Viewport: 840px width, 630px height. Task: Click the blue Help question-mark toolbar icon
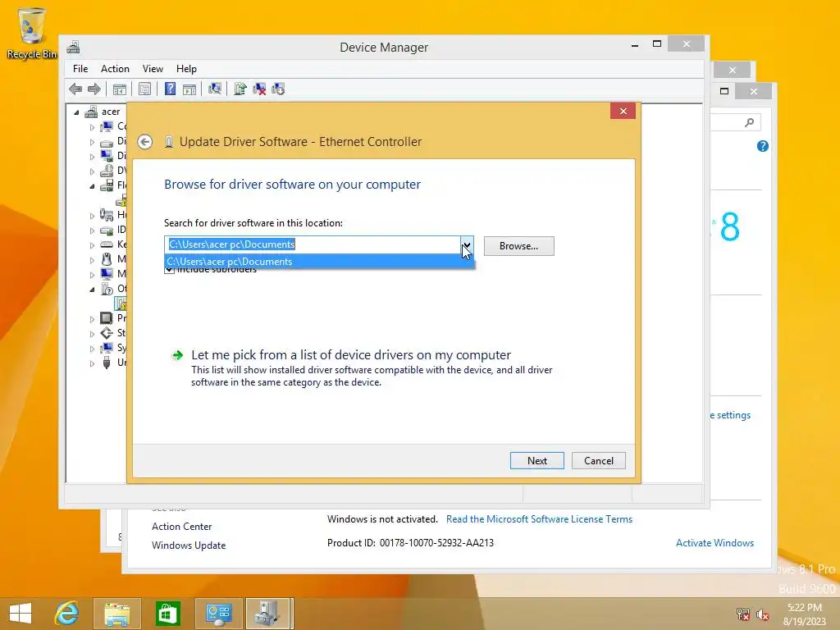170,89
